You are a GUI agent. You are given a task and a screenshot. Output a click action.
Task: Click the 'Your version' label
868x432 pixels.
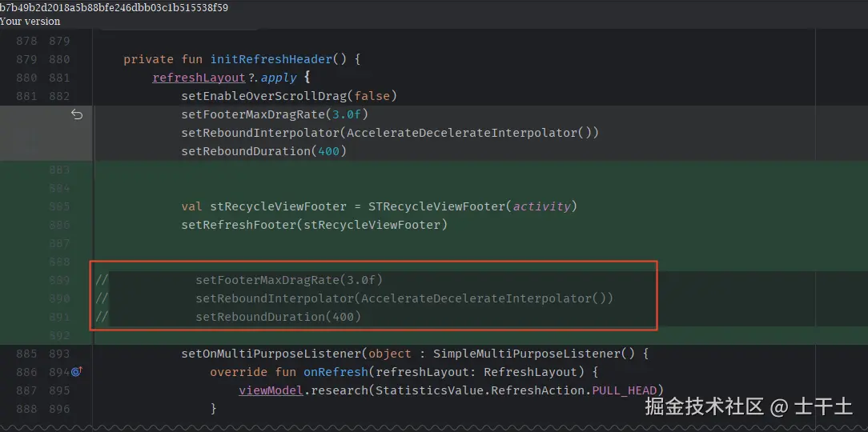point(30,21)
